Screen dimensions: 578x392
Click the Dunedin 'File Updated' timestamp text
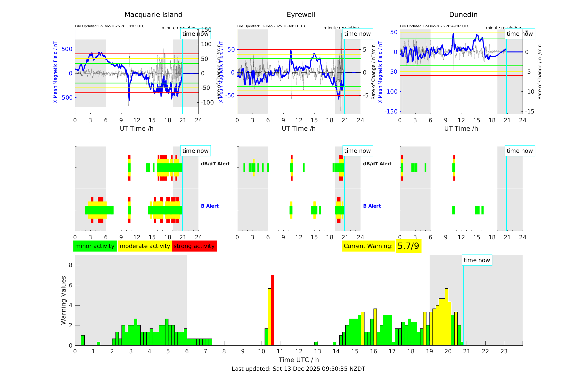tap(434, 26)
